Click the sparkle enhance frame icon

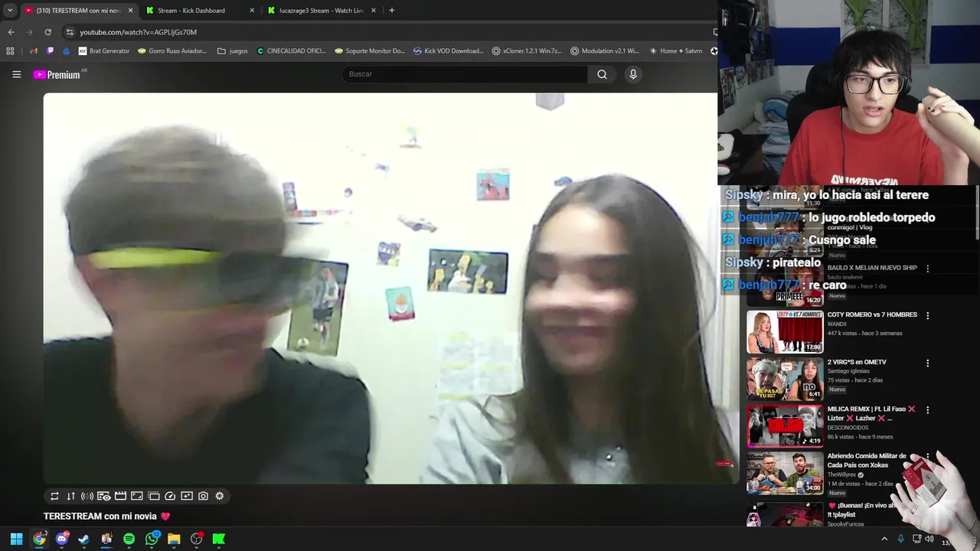187,496
